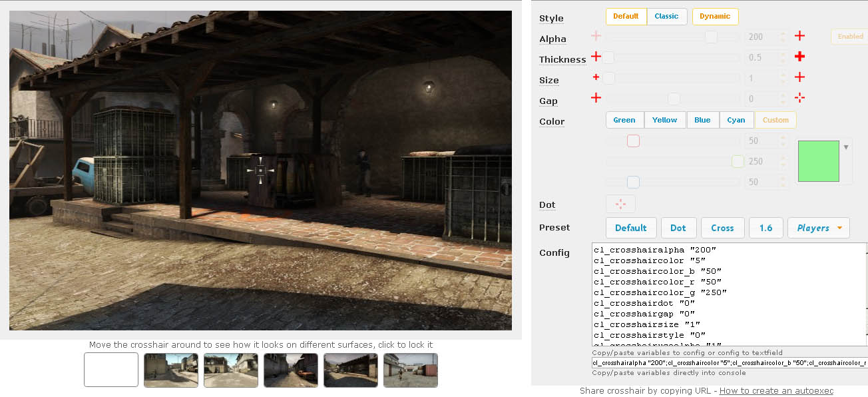Click the Size value field showing 1

[767, 78]
